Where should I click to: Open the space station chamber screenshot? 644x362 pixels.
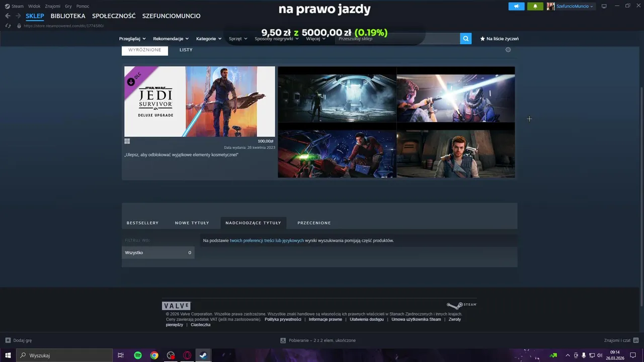(x=337, y=95)
